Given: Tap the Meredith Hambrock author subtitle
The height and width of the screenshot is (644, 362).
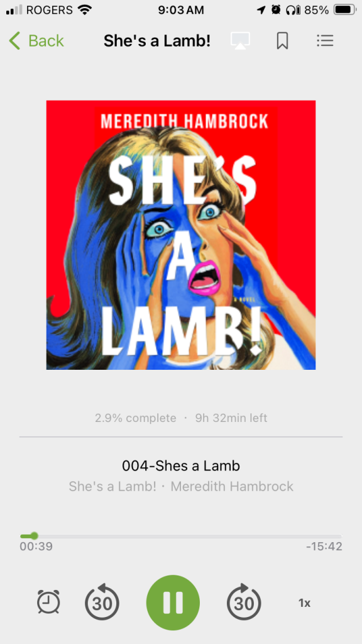Looking at the screenshot, I should [x=232, y=486].
